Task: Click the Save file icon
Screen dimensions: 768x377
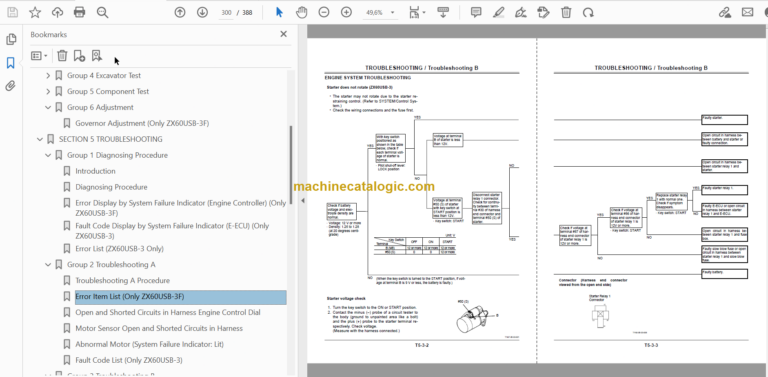Action: tap(12, 12)
